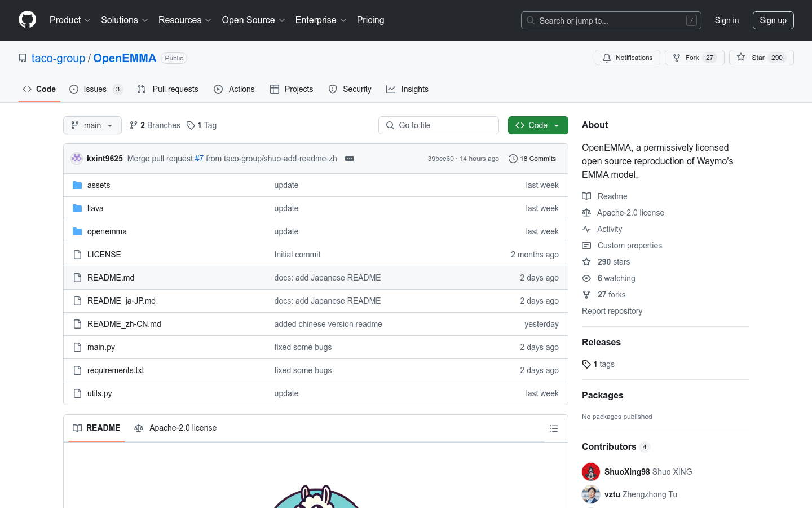Click the branch icon next to 2 Branches
Screen dimensions: 812x508
[x=133, y=125]
